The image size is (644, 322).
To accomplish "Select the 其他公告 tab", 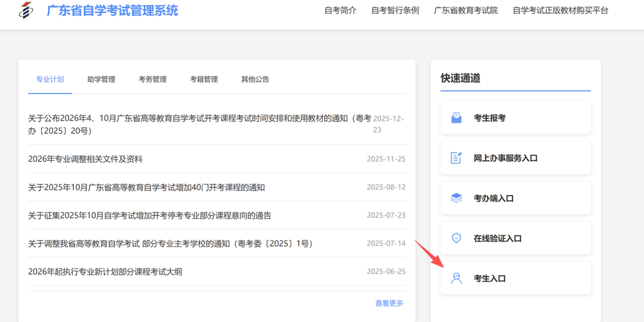I will click(x=255, y=79).
